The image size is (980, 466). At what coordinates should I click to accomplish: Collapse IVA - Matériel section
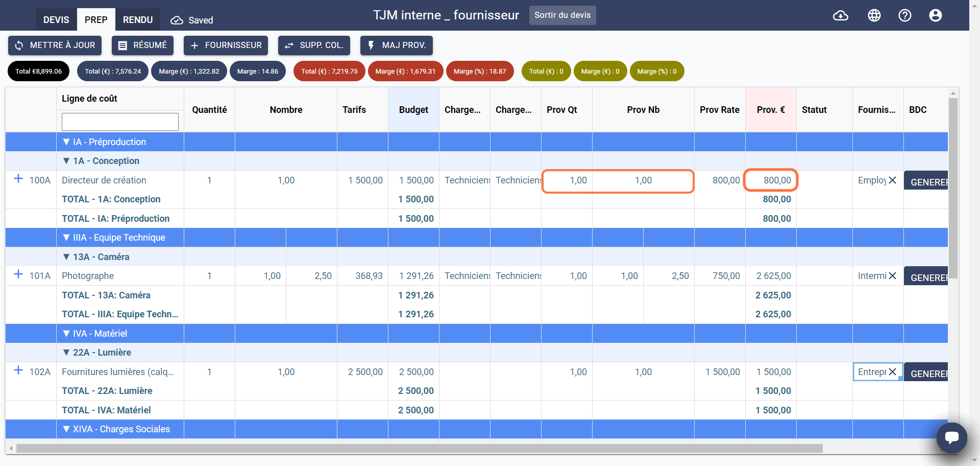(66, 334)
